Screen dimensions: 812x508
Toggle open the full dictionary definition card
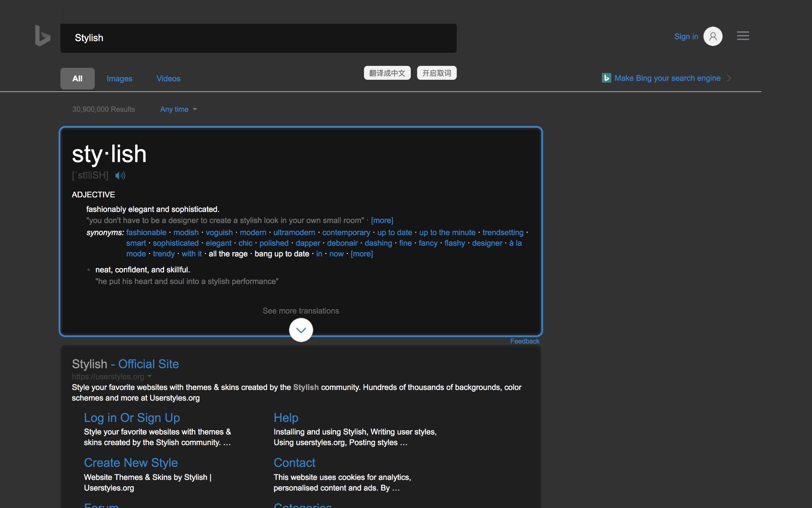pos(301,330)
